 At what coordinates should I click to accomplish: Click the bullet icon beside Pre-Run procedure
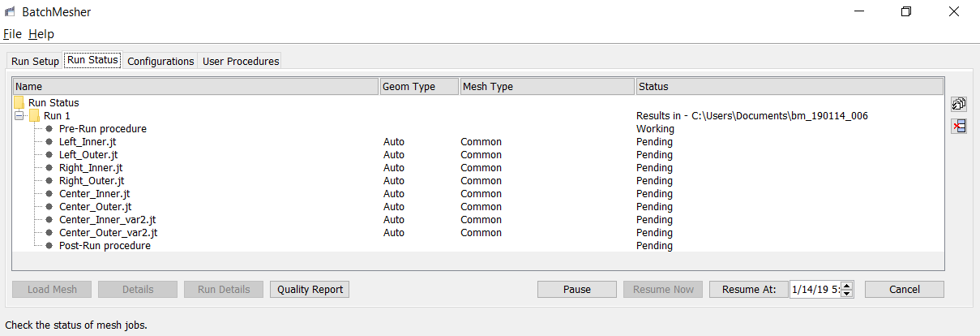(49, 129)
